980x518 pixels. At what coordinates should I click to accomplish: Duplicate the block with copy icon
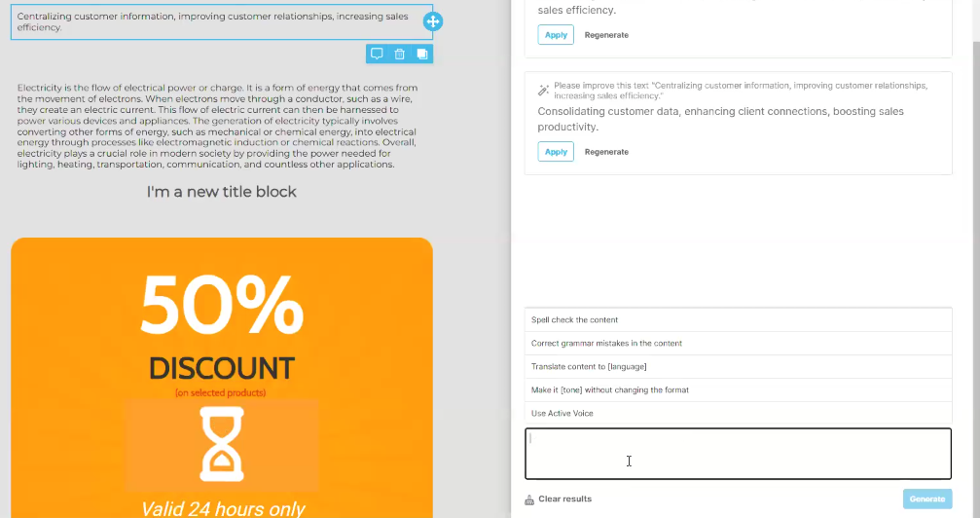(421, 54)
